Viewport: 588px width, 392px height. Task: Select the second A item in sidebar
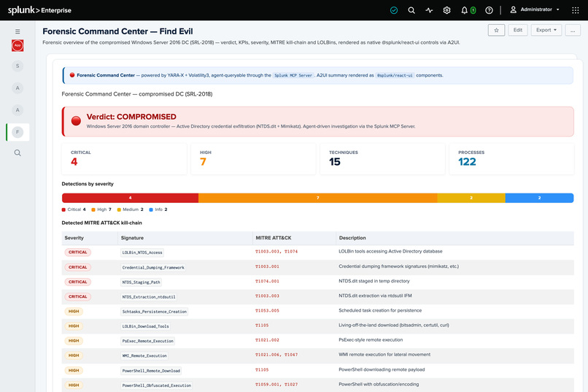pyautogui.click(x=18, y=110)
